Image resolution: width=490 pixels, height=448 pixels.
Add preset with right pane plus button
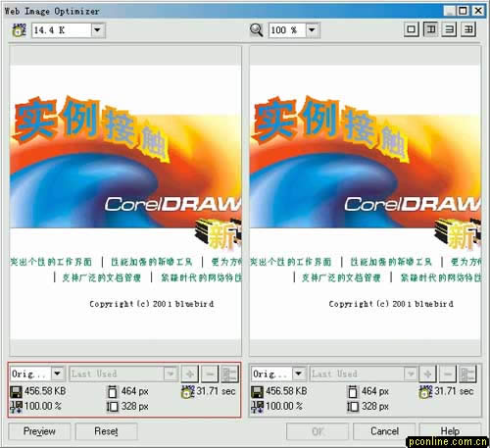click(428, 373)
